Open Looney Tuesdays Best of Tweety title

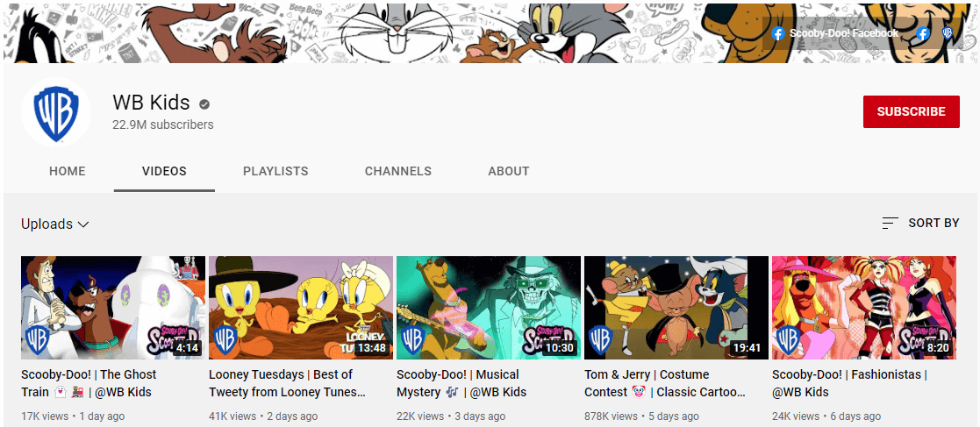coord(288,383)
